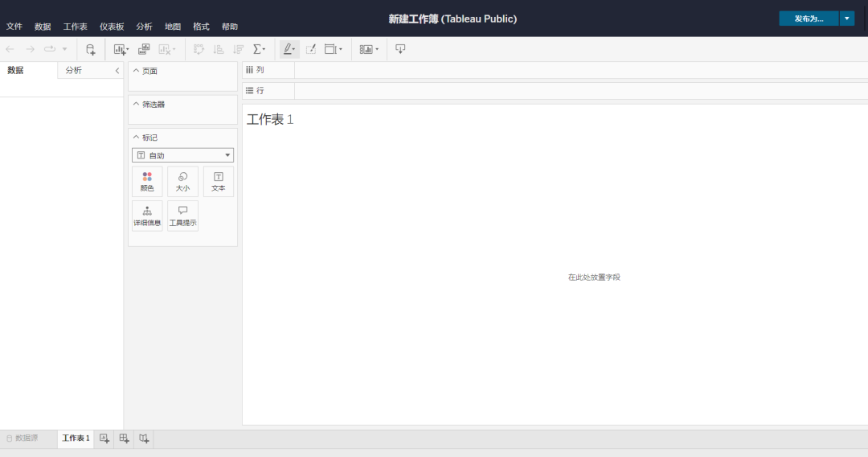Click the replay animation icon in toolbar
Viewport: 868px width, 457px height.
(x=50, y=49)
